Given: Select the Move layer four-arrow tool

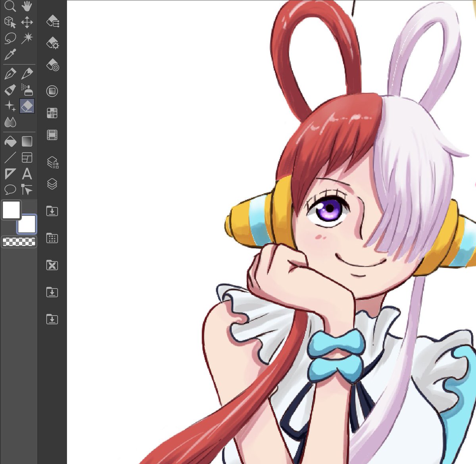Looking at the screenshot, I should click(x=27, y=22).
